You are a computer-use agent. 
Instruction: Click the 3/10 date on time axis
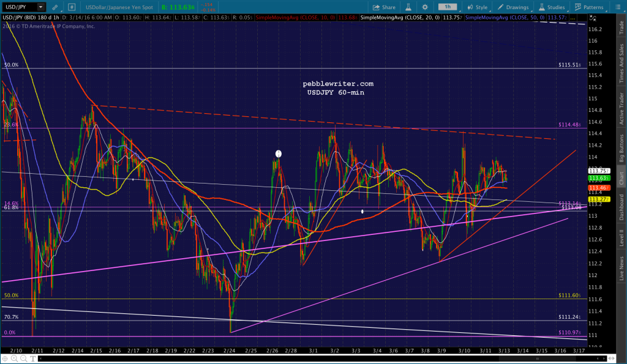pos(464,351)
